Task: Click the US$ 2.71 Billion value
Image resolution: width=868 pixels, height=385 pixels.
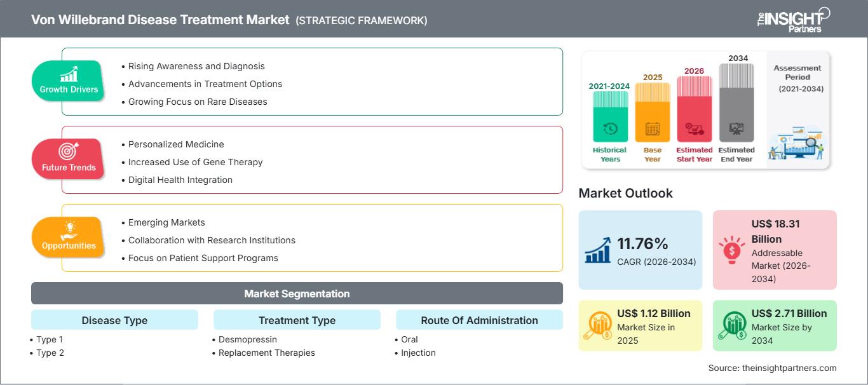Action: [789, 313]
